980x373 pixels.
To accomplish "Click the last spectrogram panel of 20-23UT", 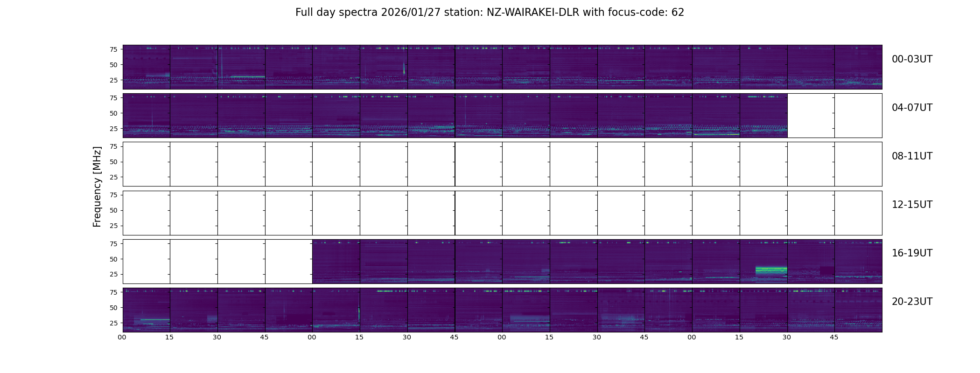I will pyautogui.click(x=858, y=310).
